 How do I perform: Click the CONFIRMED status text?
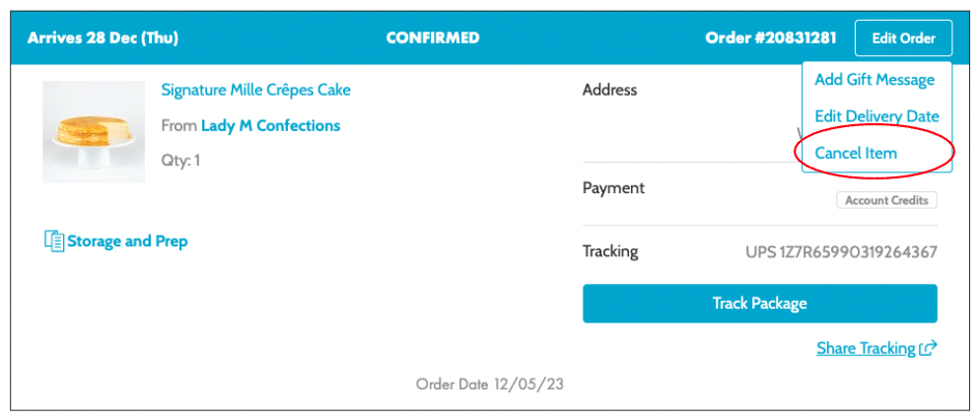pos(433,38)
